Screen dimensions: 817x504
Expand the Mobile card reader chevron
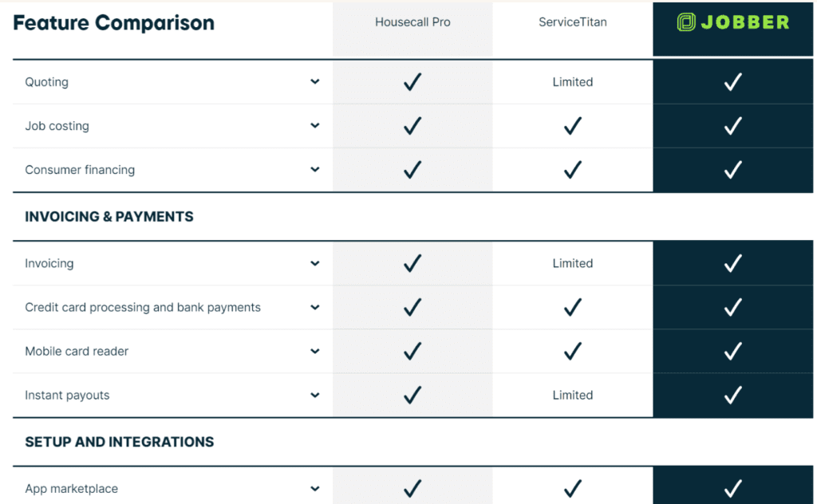click(315, 351)
